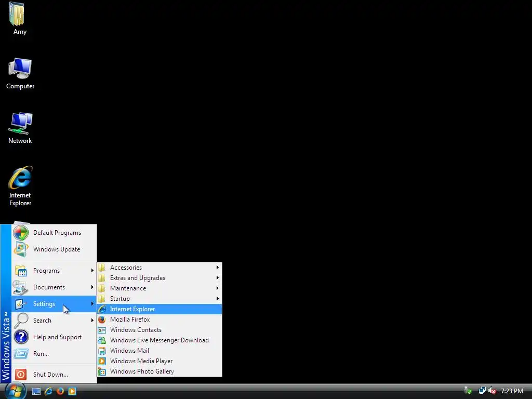Viewport: 532px width, 399px height.
Task: Click the Windows Live Messenger people icon
Action: (x=102, y=340)
